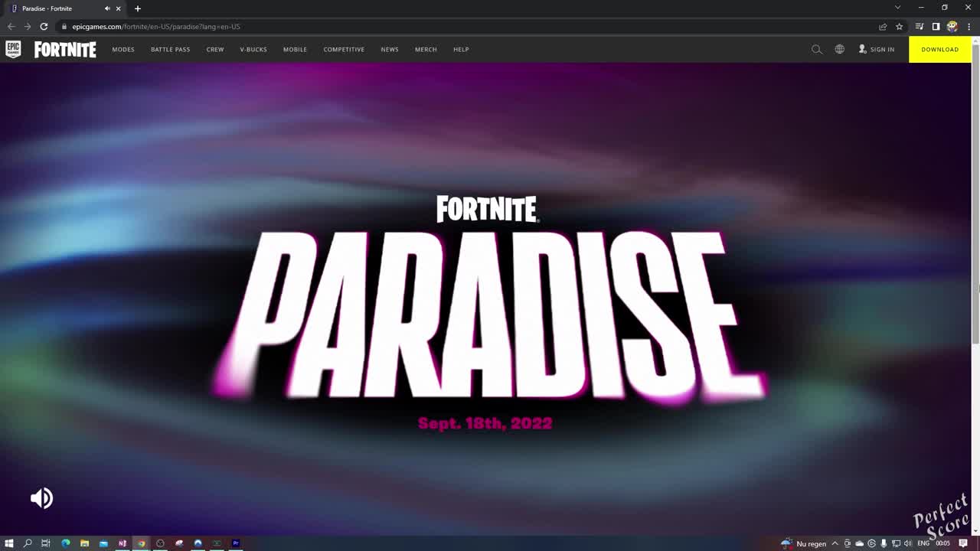The image size is (980, 551).
Task: Launch Microsoft Edge from taskbar
Action: pos(66,543)
